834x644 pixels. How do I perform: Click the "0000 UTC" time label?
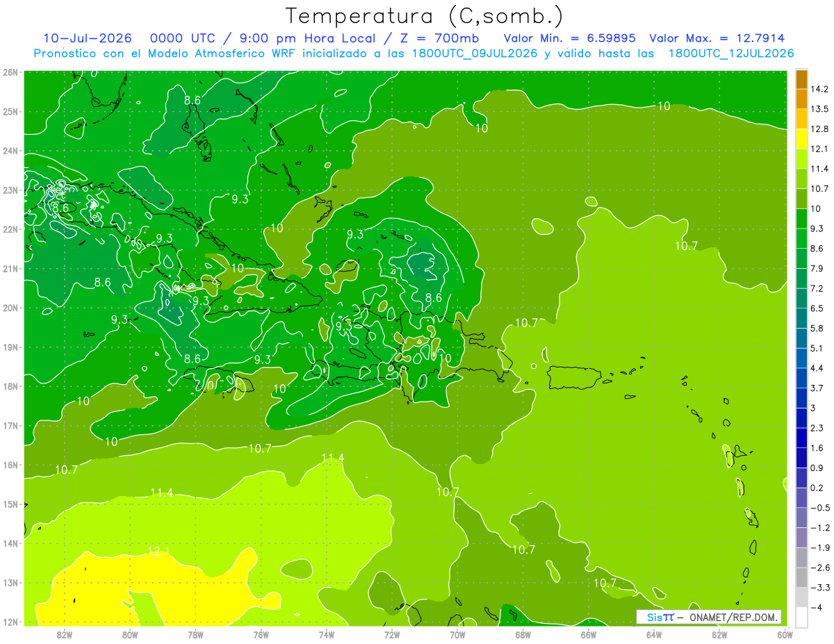[182, 38]
